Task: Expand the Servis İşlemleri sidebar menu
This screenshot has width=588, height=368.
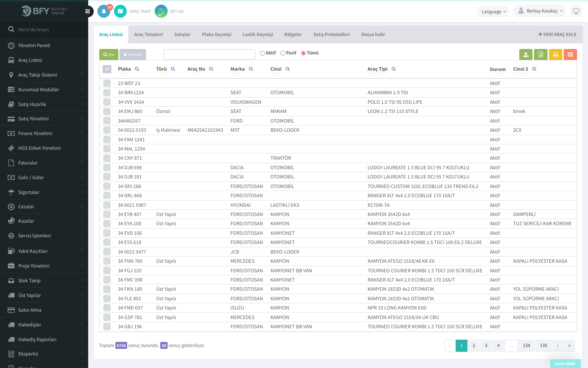Action: tap(44, 236)
